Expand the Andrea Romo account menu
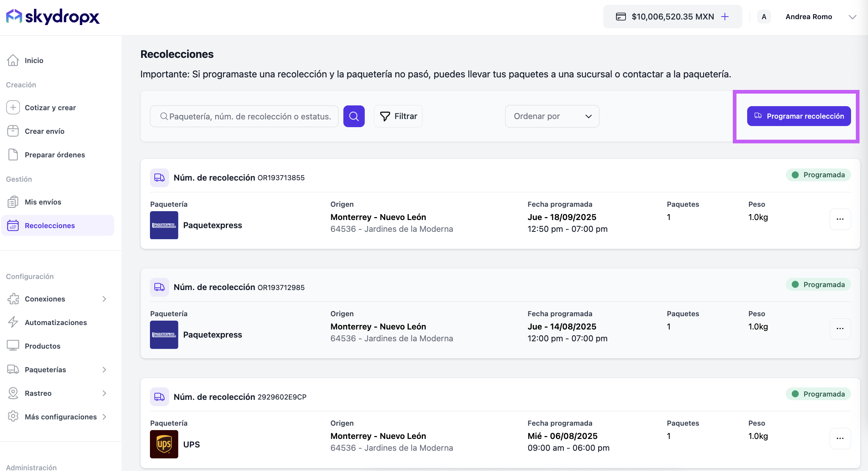Viewport: 868px width, 471px height. point(852,17)
